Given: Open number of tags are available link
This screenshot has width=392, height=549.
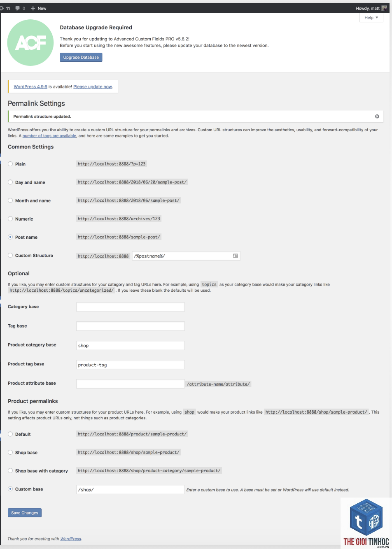Looking at the screenshot, I should pos(49,136).
